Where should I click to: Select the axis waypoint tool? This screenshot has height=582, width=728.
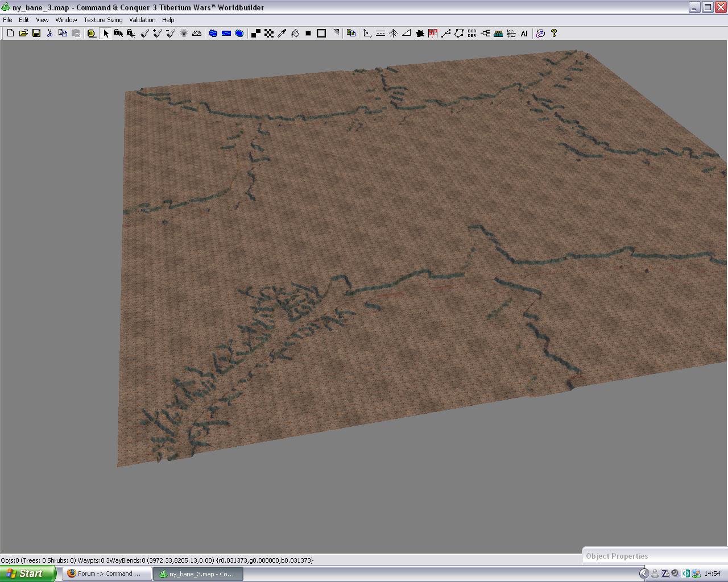point(367,34)
